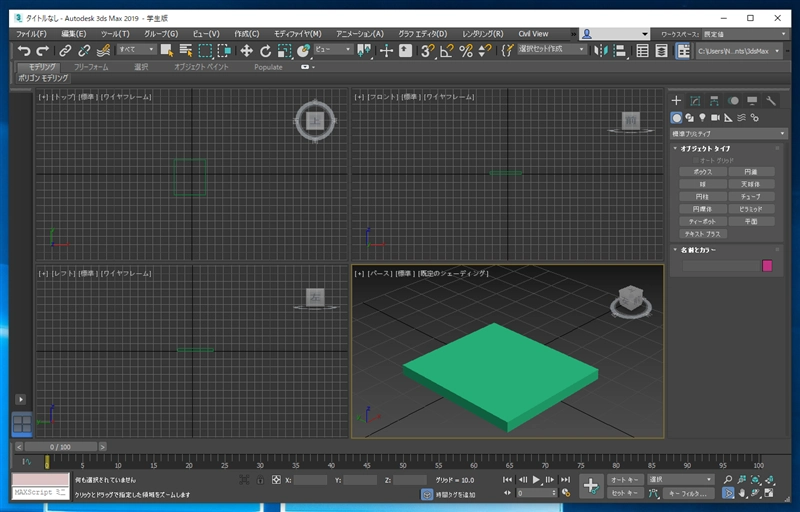Click the オート キー button
This screenshot has height=512, width=800.
(x=625, y=479)
